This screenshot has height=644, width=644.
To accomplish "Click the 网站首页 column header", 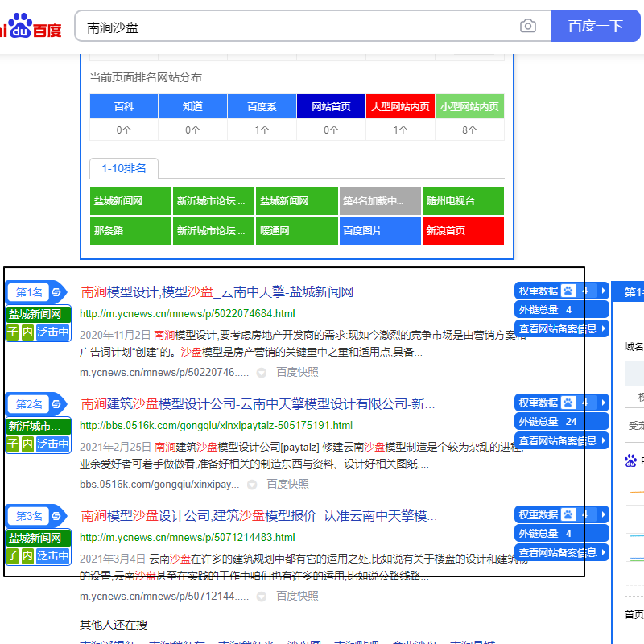I will point(331,107).
